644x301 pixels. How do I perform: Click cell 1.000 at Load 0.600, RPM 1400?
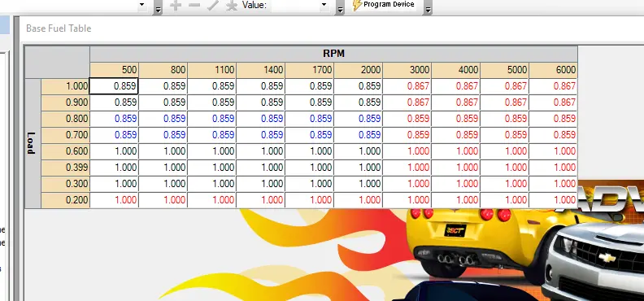point(261,151)
